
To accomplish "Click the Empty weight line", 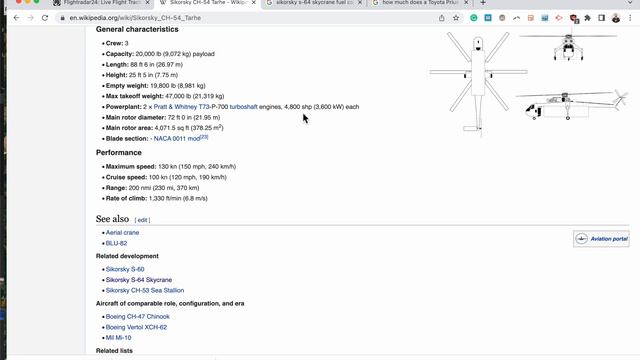I will coord(155,86).
